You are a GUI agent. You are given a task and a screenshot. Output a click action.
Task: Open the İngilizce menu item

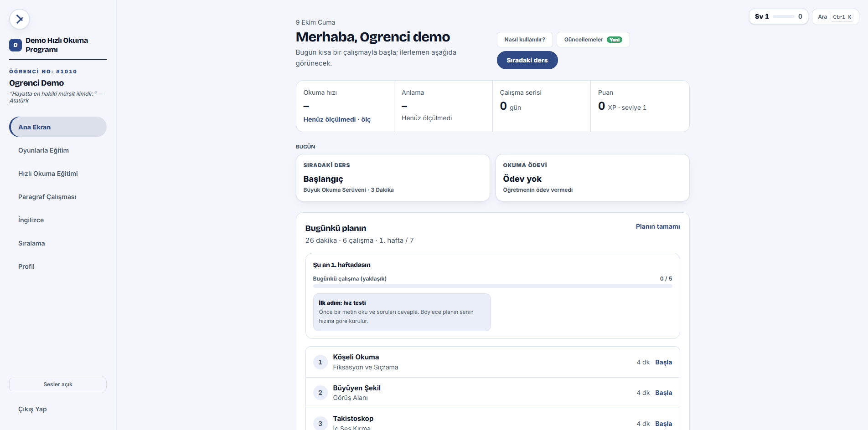tap(58, 220)
